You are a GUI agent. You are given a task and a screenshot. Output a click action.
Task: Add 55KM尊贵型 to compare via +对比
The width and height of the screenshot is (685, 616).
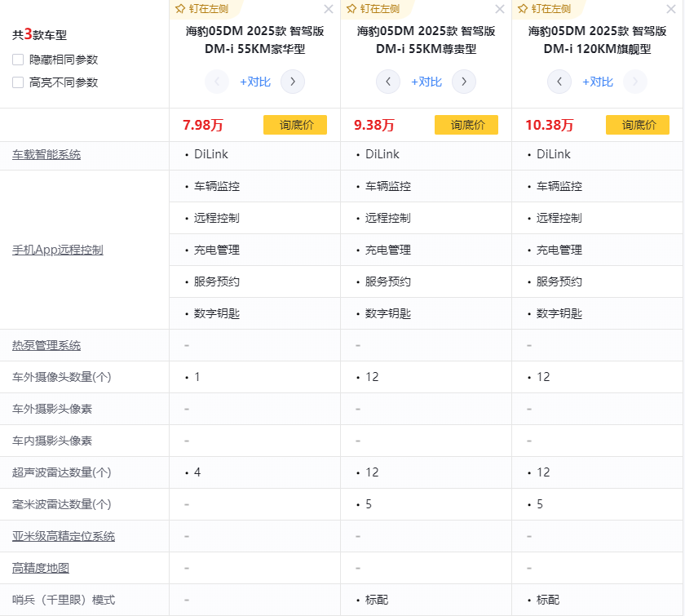coord(426,82)
